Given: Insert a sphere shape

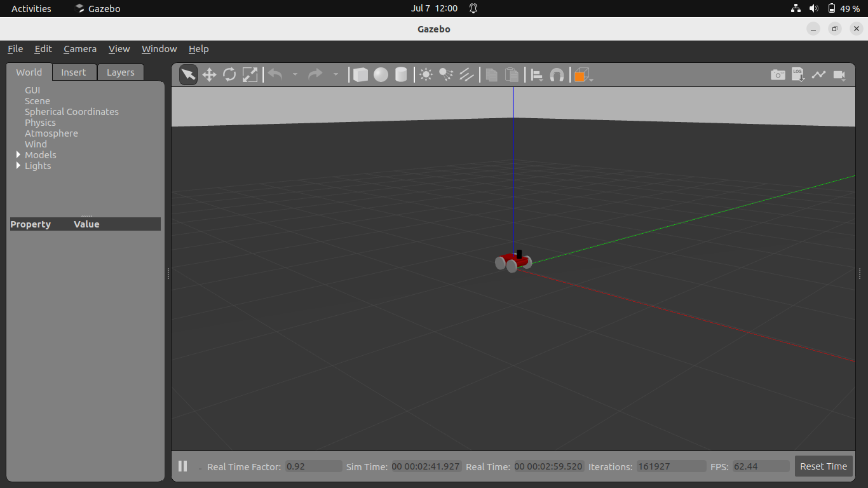Looking at the screenshot, I should 381,75.
